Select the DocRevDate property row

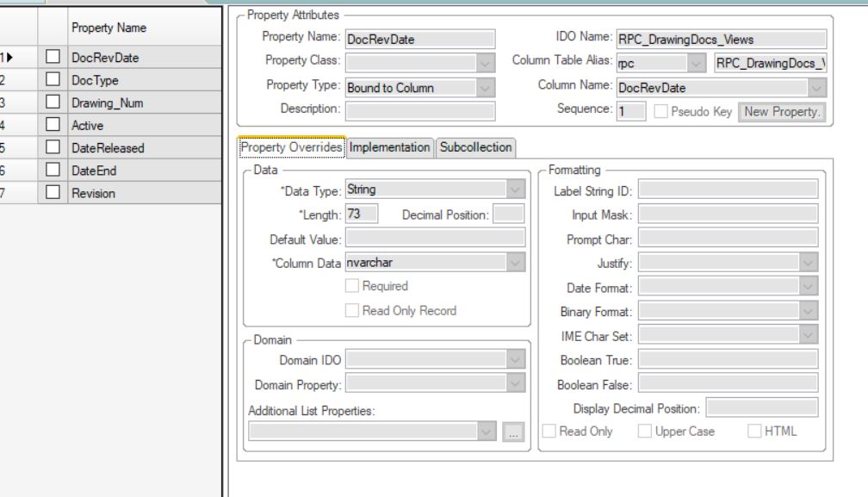click(145, 57)
